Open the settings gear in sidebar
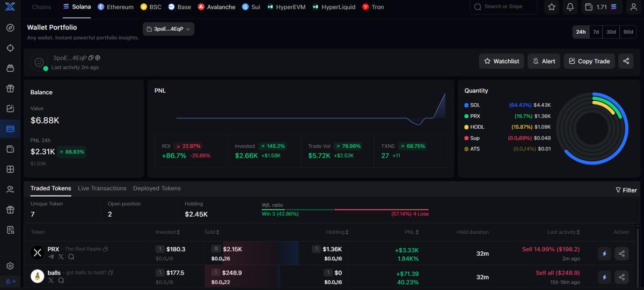The width and height of the screenshot is (644, 290). 10,266
